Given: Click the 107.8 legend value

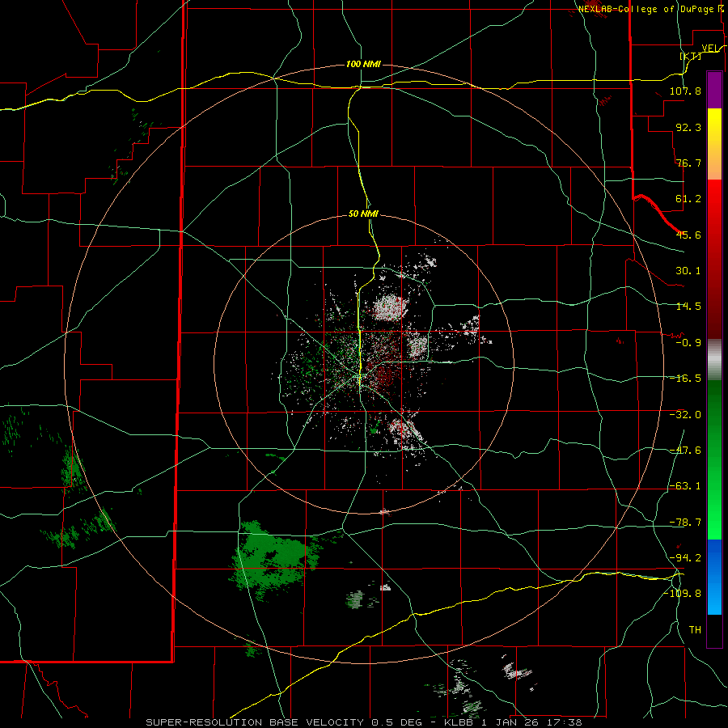Looking at the screenshot, I should (x=685, y=91).
